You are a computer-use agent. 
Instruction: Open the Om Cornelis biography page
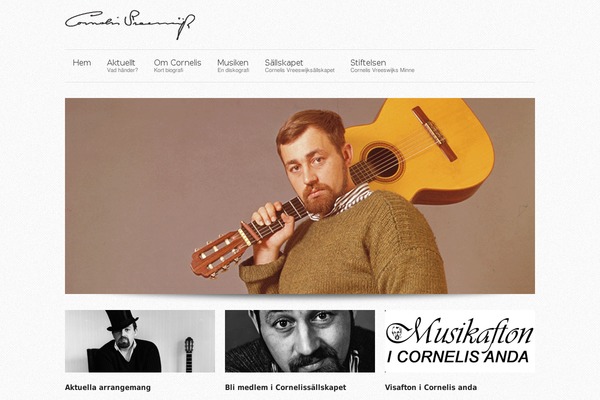pyautogui.click(x=178, y=62)
